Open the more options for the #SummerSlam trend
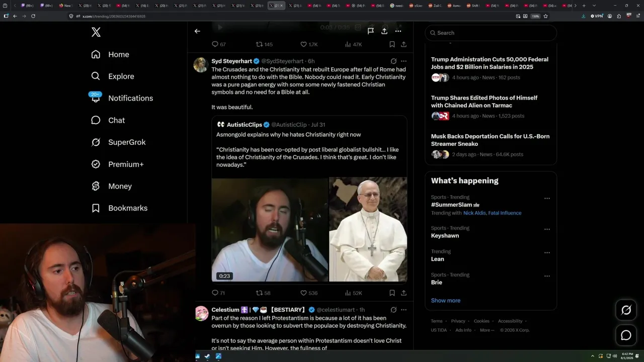The width and height of the screenshot is (644, 362). point(547,198)
